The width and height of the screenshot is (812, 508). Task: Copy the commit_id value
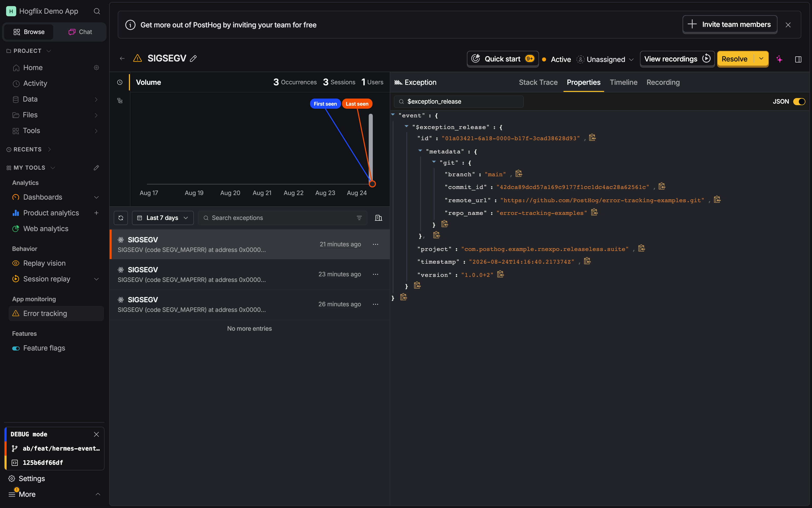(x=662, y=186)
